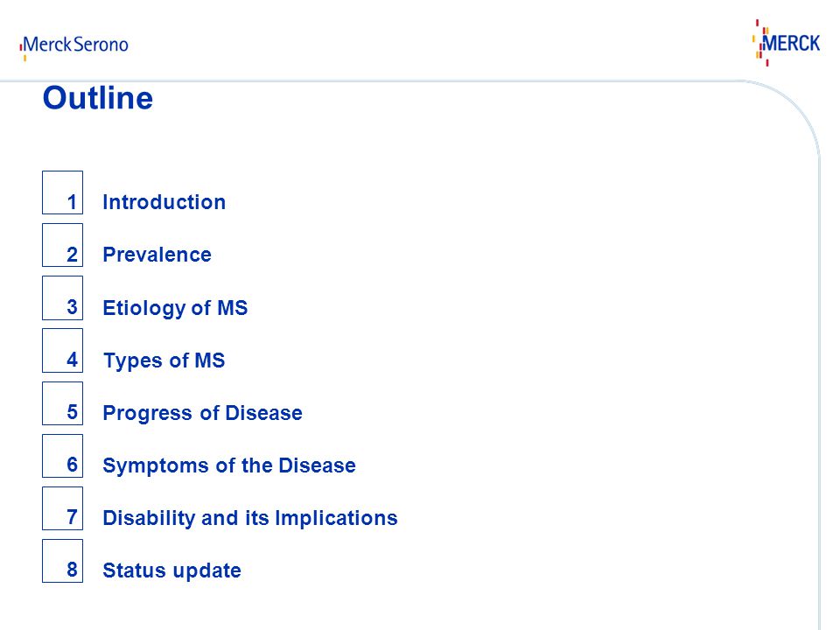Click the MERCK logo at top right
The image size is (840, 630).
point(786,43)
